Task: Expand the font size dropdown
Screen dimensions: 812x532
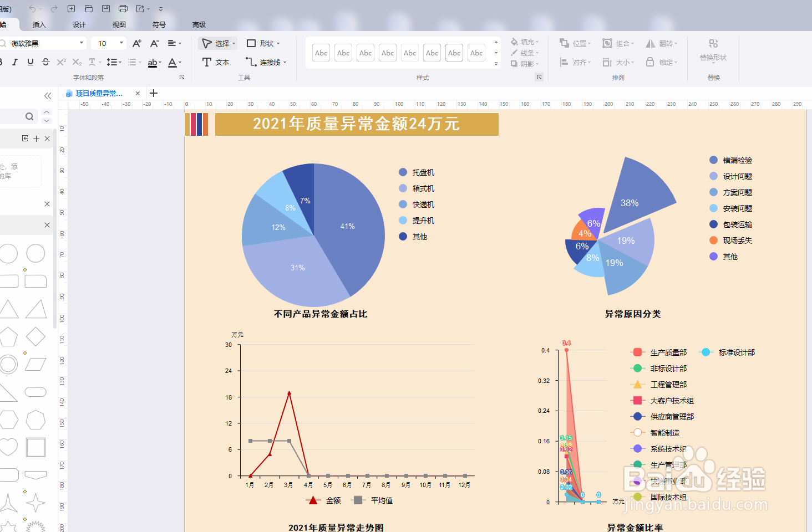Action: (x=119, y=43)
